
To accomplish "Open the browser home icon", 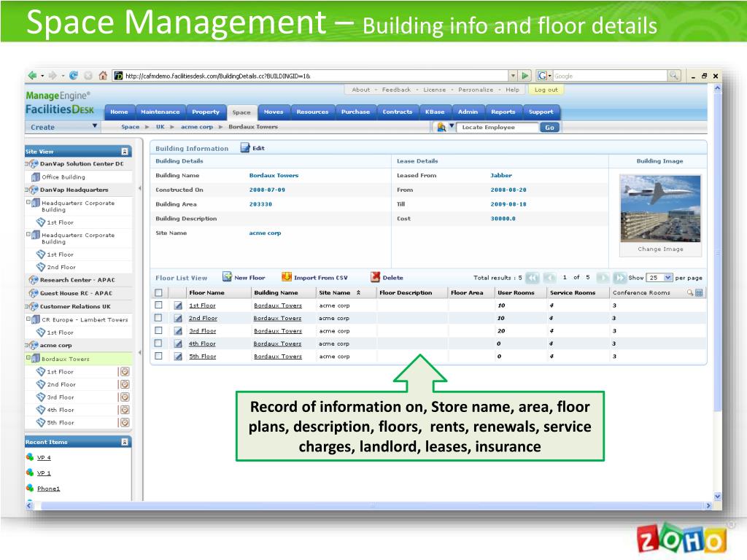I will [103, 75].
